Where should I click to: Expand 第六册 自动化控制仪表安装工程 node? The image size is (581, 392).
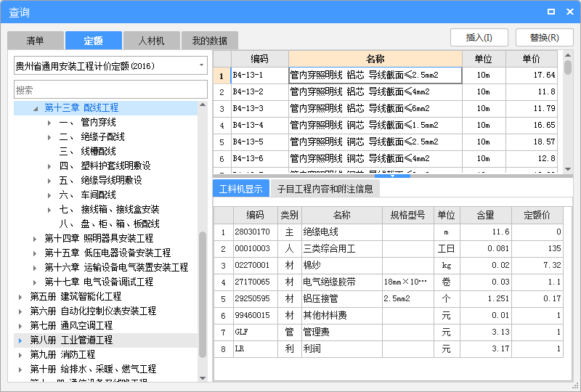20,311
